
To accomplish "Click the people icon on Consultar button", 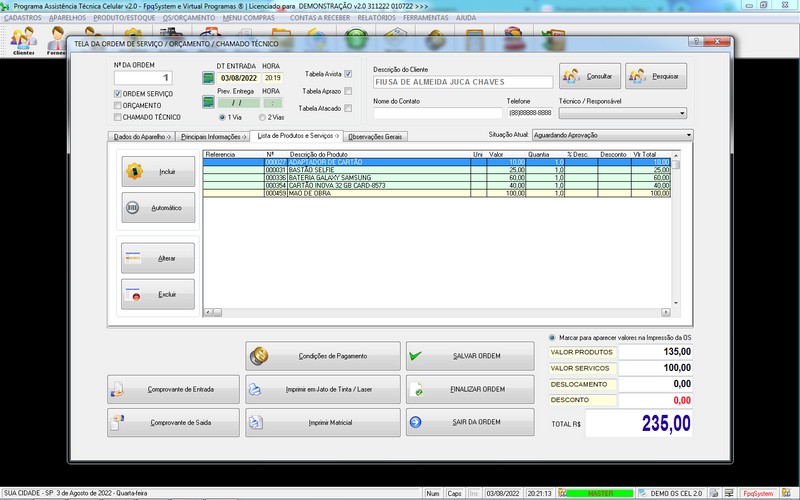I will pyautogui.click(x=571, y=76).
